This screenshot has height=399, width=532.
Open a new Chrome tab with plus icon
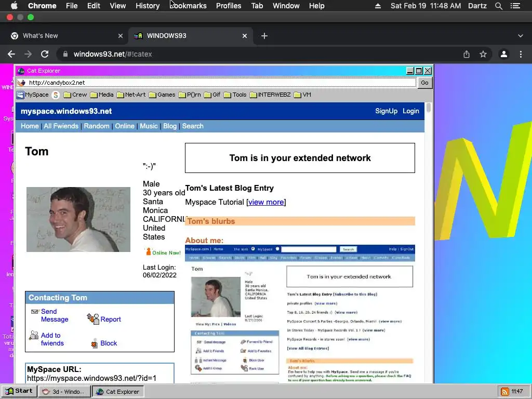point(264,36)
